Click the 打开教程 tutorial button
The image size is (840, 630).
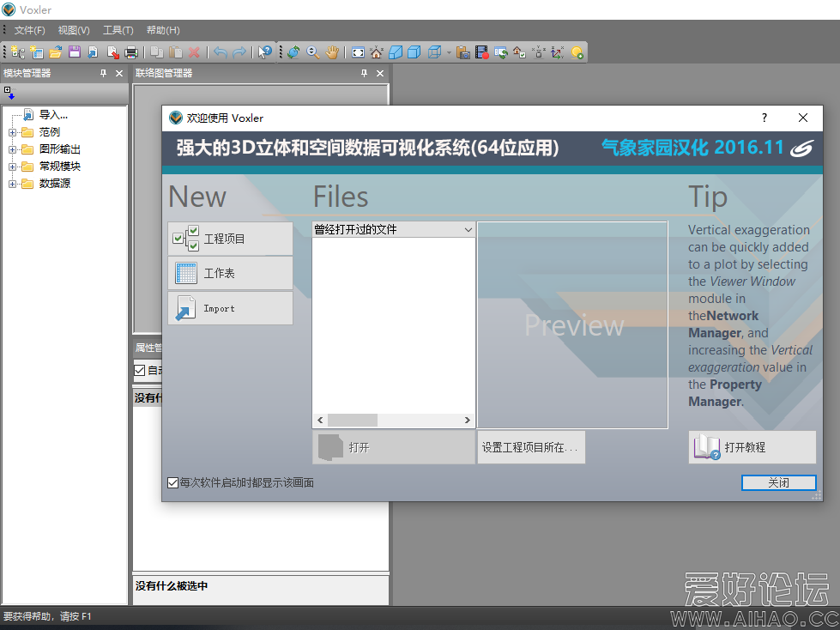tap(752, 447)
